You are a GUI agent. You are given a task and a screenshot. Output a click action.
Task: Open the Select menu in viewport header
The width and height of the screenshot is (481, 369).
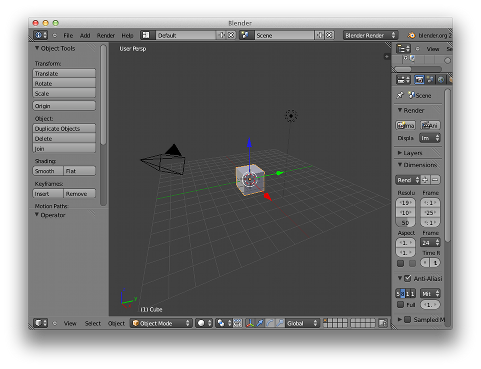pyautogui.click(x=93, y=323)
